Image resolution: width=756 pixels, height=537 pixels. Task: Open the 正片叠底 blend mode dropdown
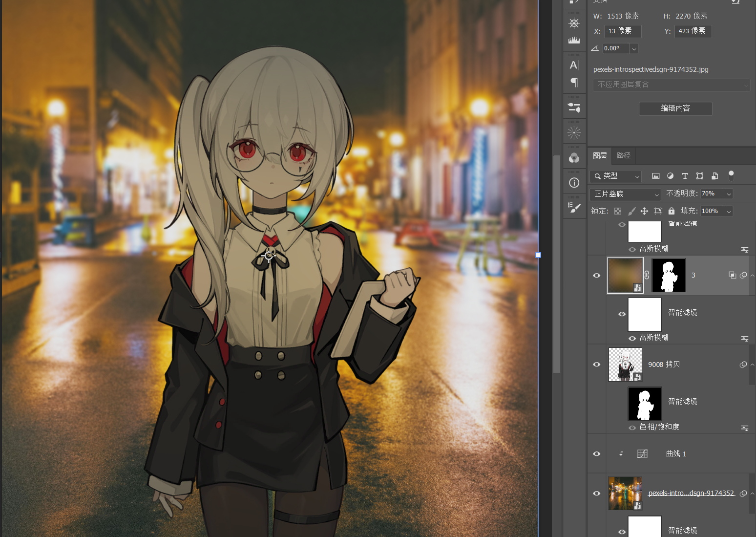625,194
